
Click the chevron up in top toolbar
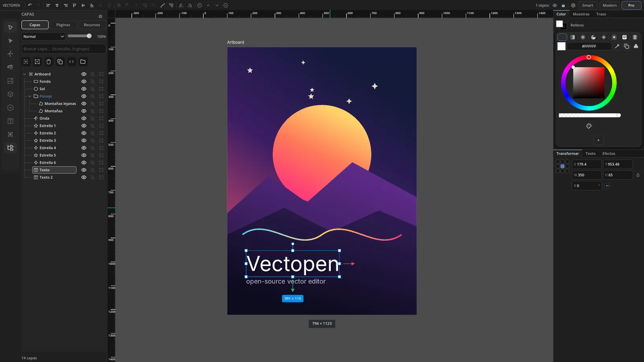click(208, 5)
